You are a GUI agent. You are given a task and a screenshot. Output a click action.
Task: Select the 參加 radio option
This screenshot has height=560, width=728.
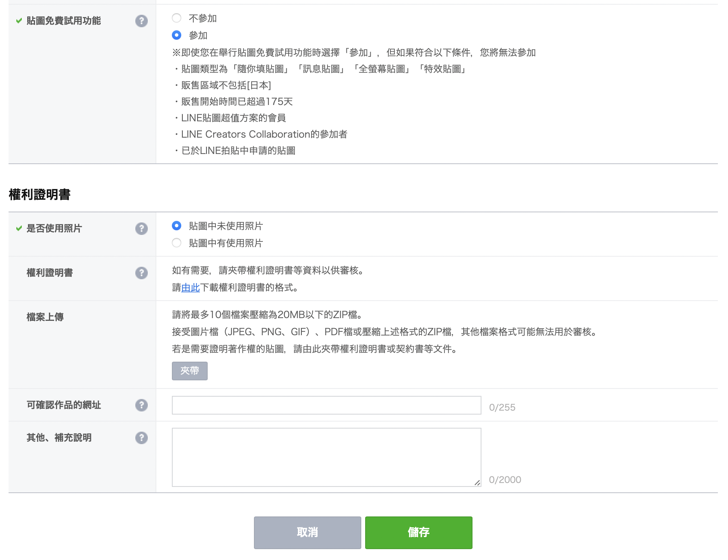(177, 35)
